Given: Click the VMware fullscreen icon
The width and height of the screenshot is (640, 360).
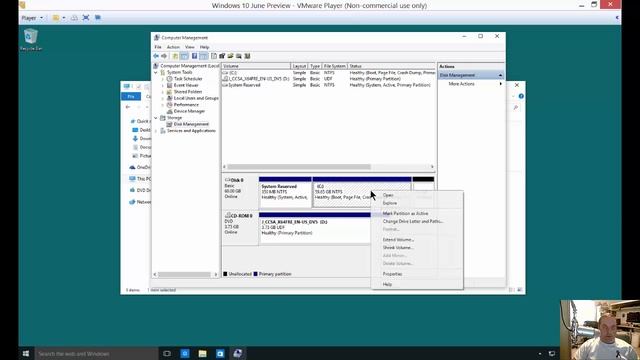Looking at the screenshot, I should point(86,18).
